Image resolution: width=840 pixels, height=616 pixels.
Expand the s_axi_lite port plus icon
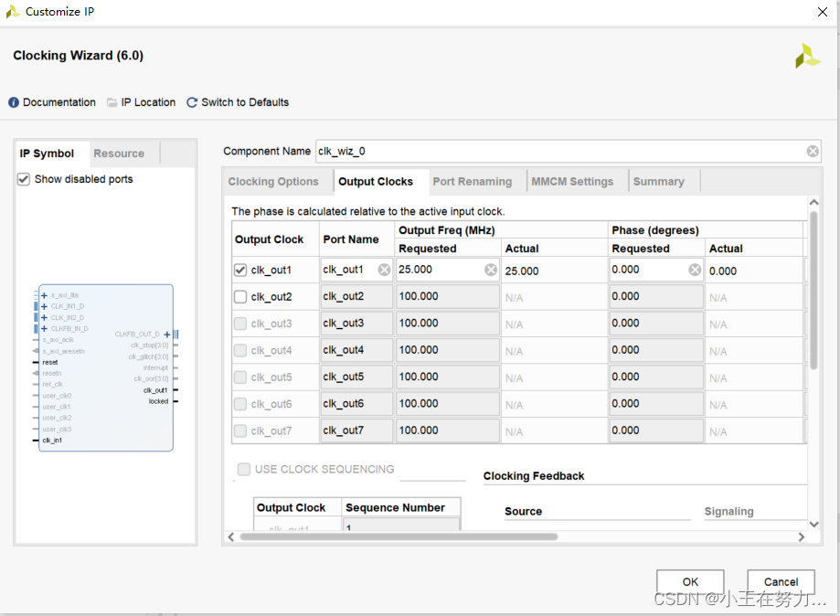45,295
